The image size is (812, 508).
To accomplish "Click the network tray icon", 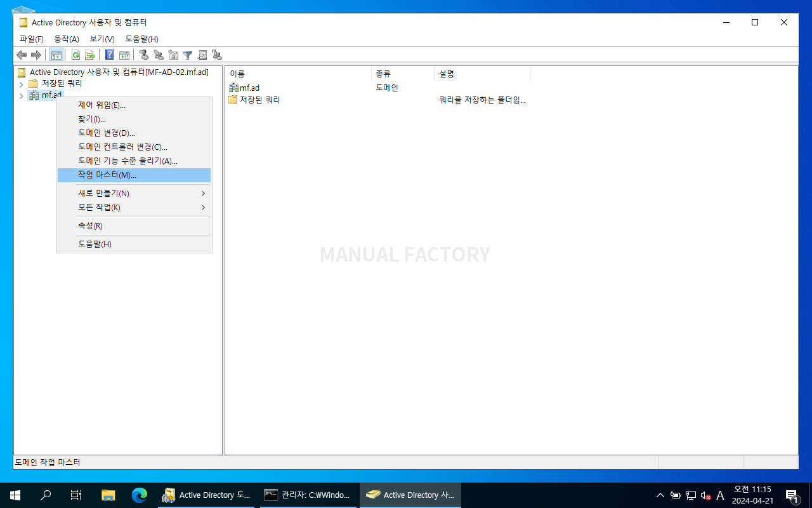I will click(x=691, y=496).
